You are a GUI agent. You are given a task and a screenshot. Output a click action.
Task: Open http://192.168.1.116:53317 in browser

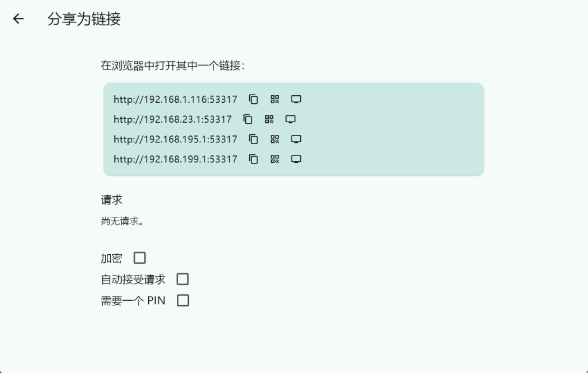point(296,99)
